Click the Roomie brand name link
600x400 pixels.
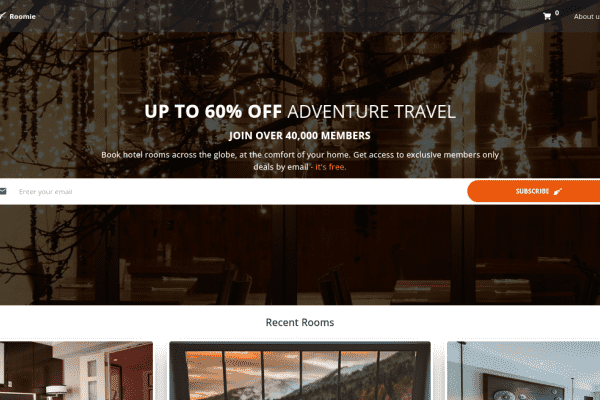(22, 16)
